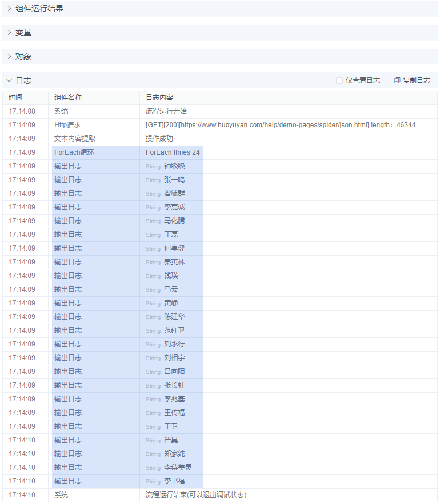Expand the 对象 section
Viewport: 440px width, 504px height.
pos(9,57)
